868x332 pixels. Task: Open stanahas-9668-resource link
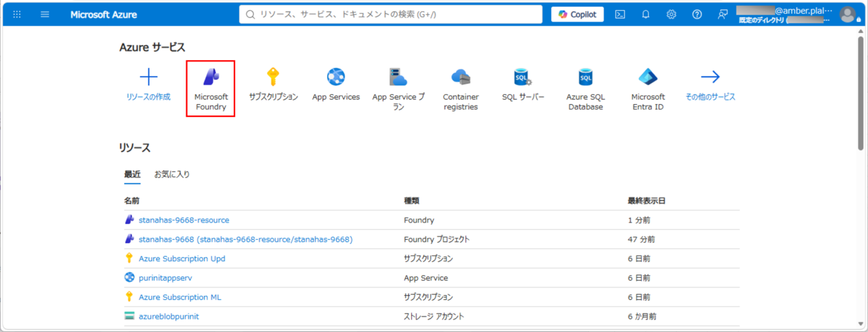(184, 220)
